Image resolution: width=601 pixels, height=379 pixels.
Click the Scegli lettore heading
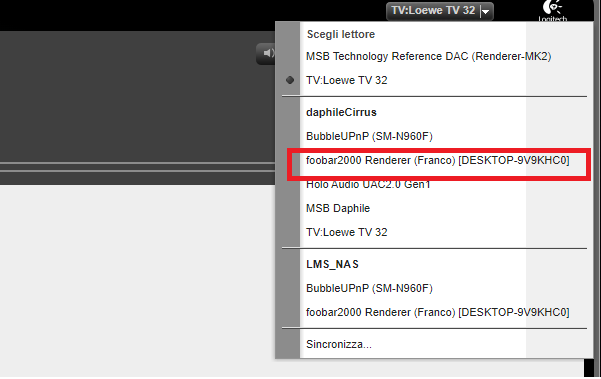[x=341, y=34]
